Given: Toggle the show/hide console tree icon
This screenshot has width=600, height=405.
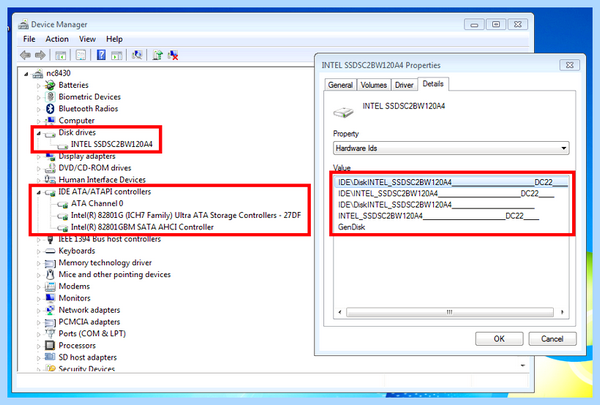Looking at the screenshot, I should coord(60,56).
